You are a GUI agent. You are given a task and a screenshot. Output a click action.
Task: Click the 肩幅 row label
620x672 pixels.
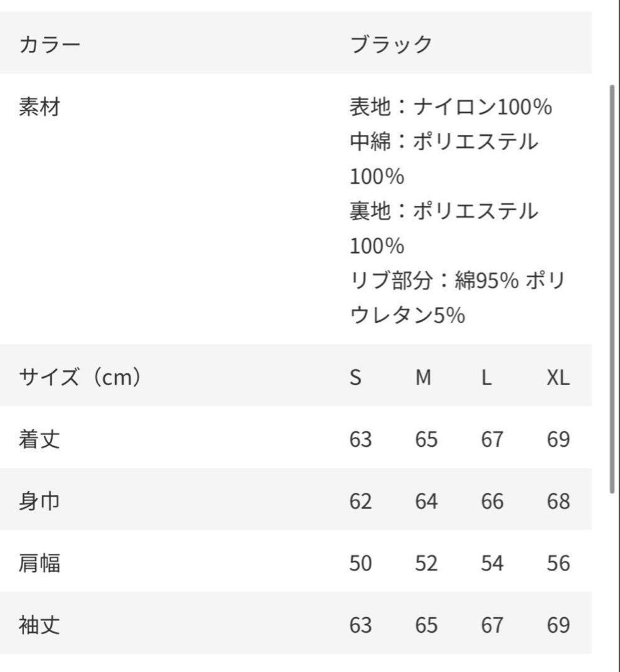pos(40,563)
